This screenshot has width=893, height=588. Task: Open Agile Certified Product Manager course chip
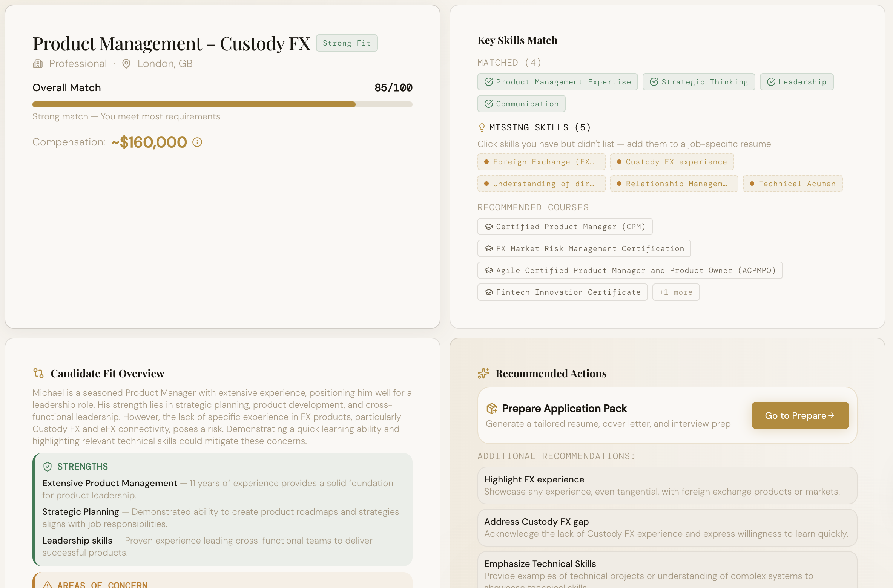tap(630, 270)
